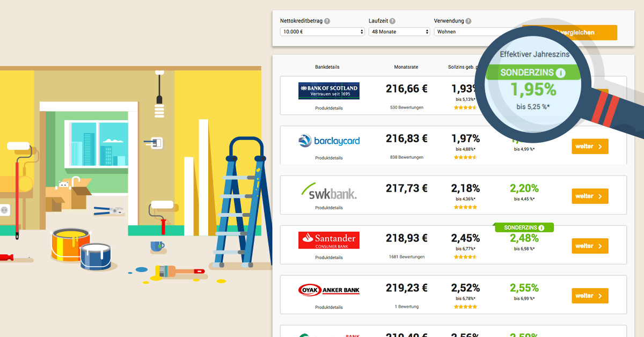
Task: Click the 'bis 4,99 %*' text
Action: tap(524, 149)
